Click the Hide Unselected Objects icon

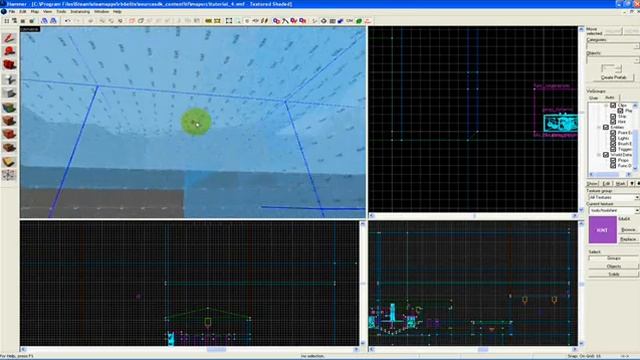[141, 21]
